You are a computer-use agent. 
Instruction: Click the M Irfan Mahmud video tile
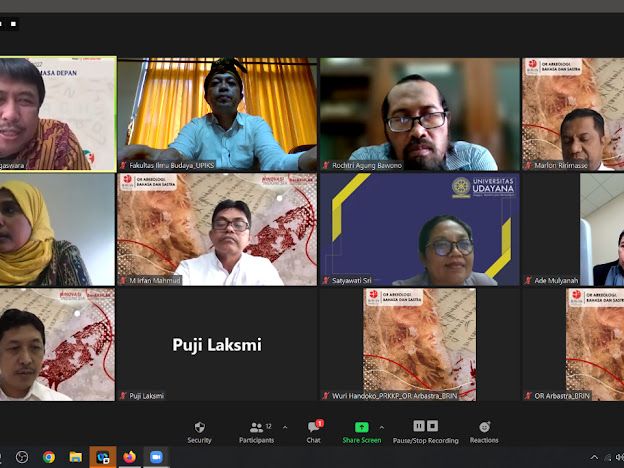point(217,229)
